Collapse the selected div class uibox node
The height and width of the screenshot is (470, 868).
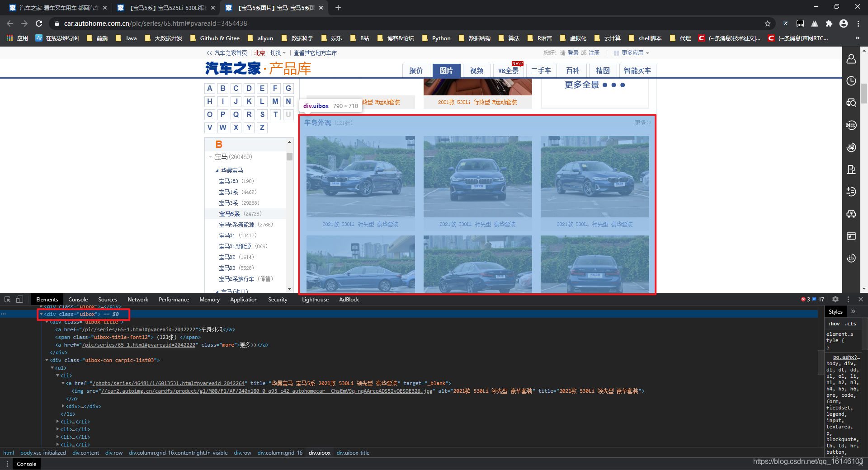coord(41,314)
